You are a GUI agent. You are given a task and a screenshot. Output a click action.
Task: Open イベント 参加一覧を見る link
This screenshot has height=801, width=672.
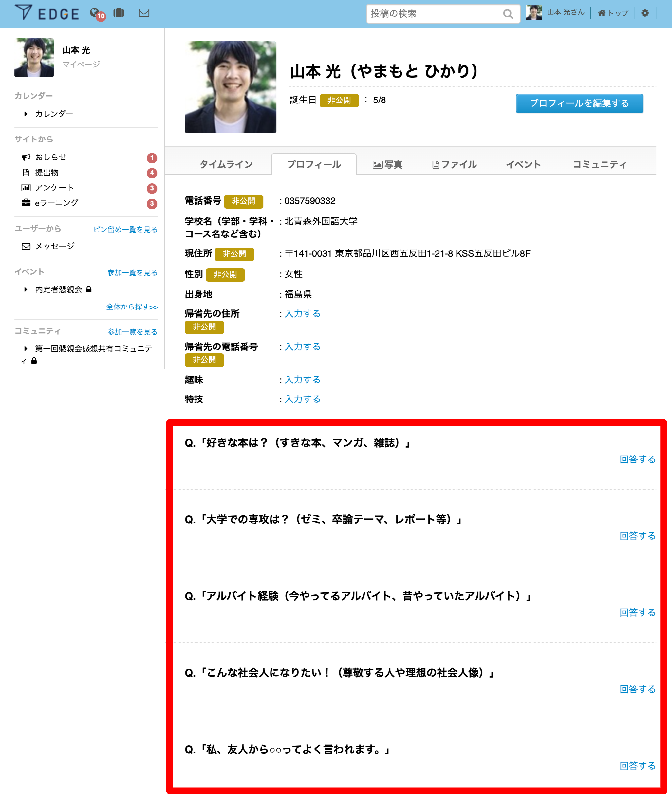click(x=132, y=272)
